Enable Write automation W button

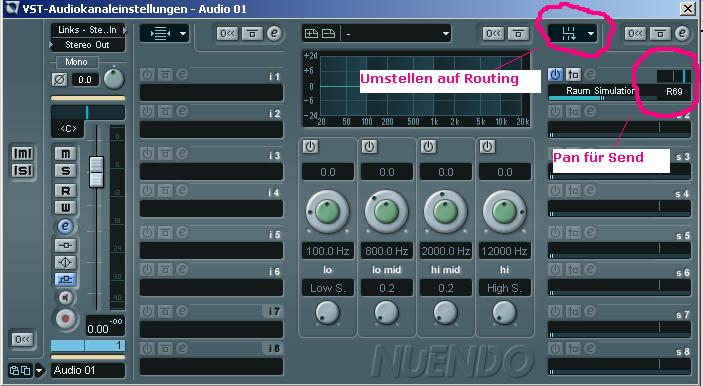[x=65, y=208]
